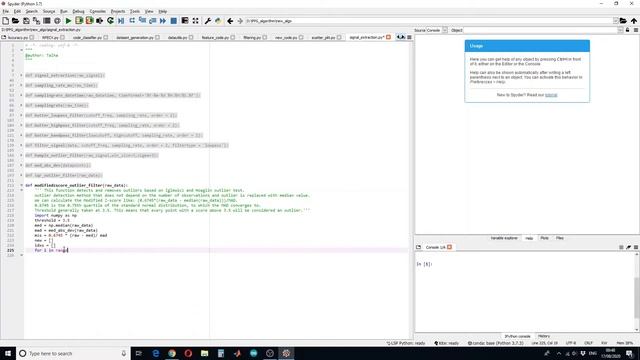640x360 pixels.
Task: Lock the Help pane object
Action: tap(628, 30)
